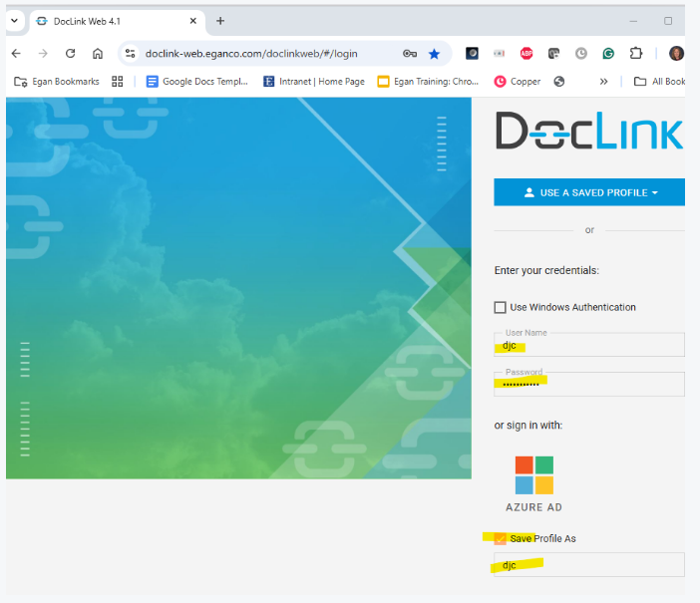Open the globe bookmark icon
The image size is (700, 603).
[559, 82]
